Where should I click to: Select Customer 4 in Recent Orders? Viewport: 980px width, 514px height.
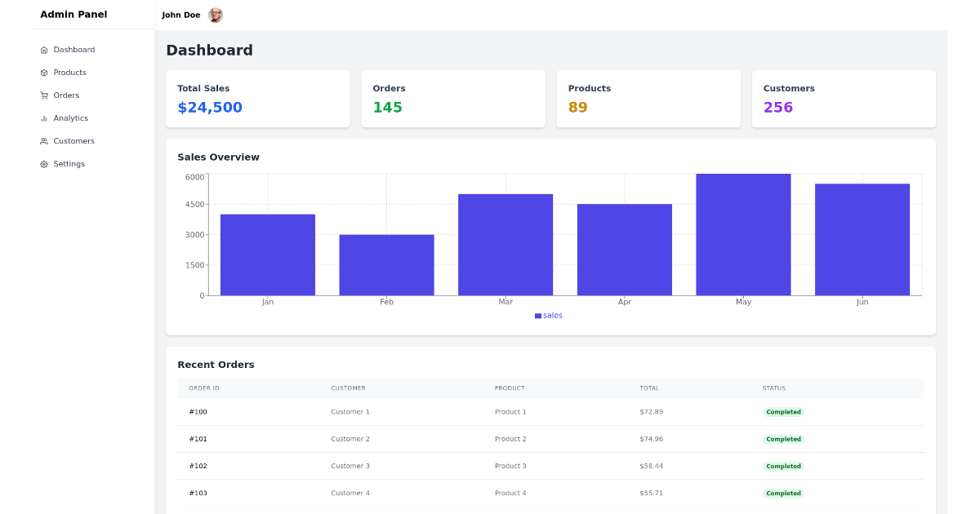(x=350, y=493)
